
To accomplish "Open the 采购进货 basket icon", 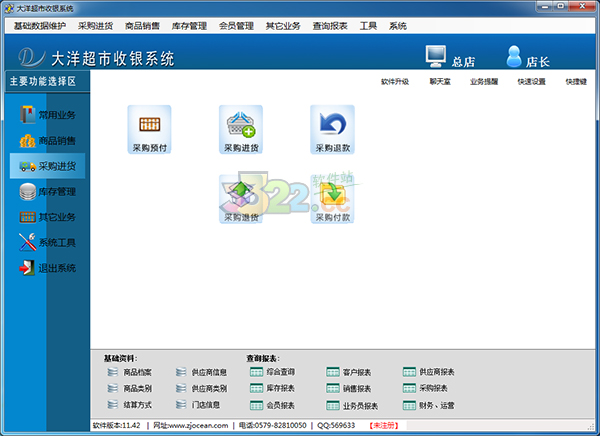I will [241, 129].
